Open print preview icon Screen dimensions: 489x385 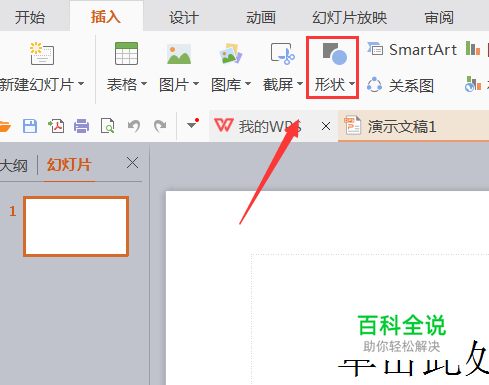pyautogui.click(x=107, y=126)
